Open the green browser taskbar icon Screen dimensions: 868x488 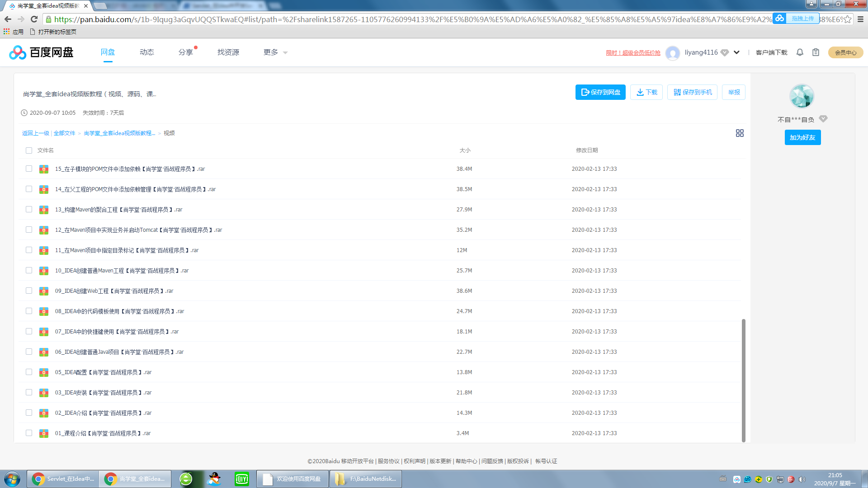pyautogui.click(x=186, y=479)
